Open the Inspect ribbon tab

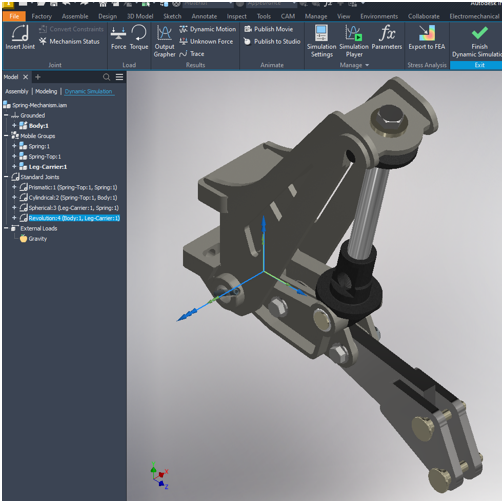point(237,16)
